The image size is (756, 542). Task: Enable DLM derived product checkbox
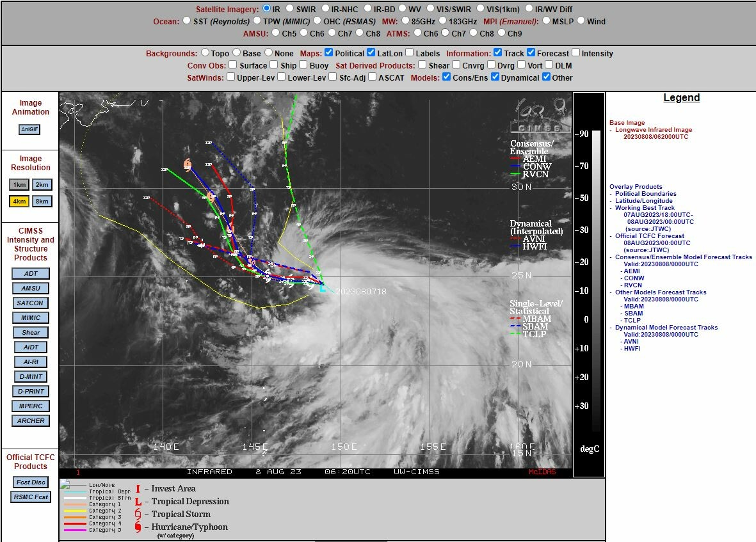tap(549, 64)
